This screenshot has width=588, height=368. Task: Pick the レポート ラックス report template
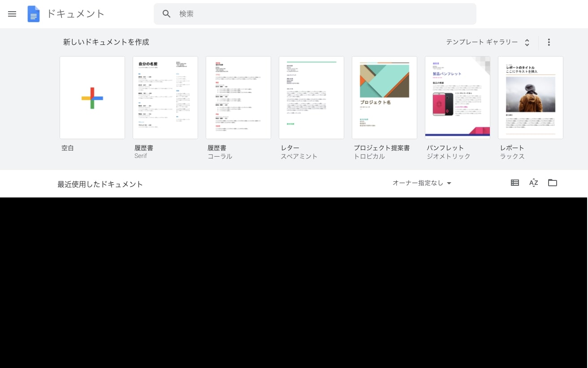click(531, 97)
